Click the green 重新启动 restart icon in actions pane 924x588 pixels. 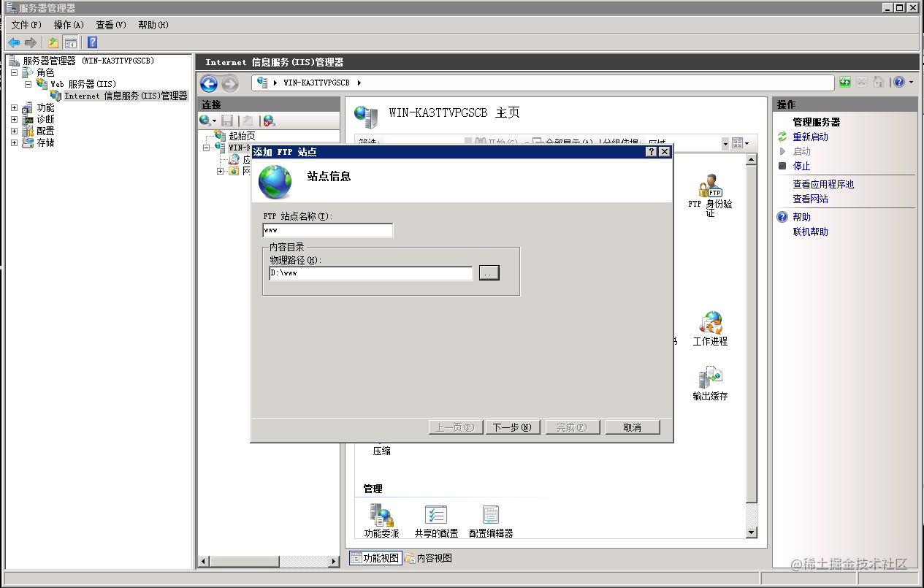click(782, 137)
